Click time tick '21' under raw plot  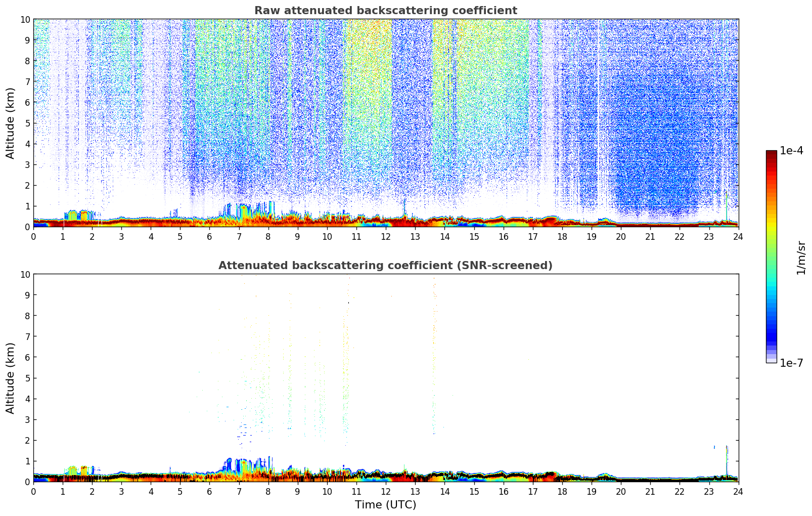tap(650, 237)
